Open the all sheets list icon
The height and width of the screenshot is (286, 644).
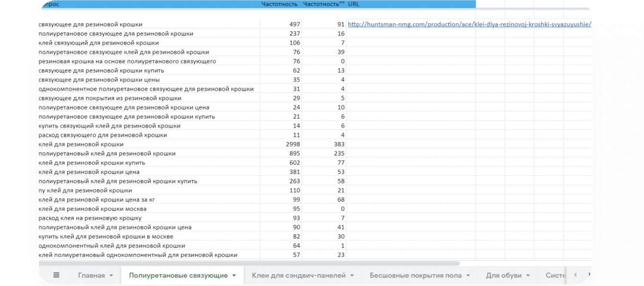pos(56,275)
